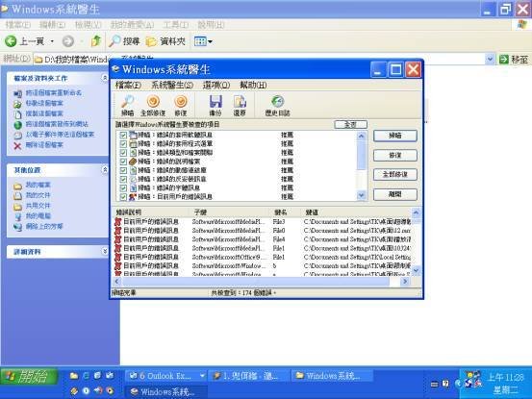Click the 全部修復 repair-all toolbar icon
532x399 pixels.
tap(153, 102)
